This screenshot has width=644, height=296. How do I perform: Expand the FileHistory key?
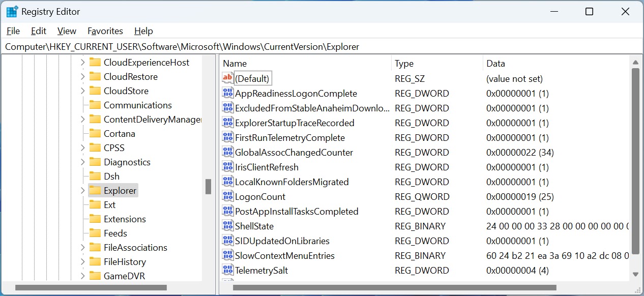click(x=82, y=261)
